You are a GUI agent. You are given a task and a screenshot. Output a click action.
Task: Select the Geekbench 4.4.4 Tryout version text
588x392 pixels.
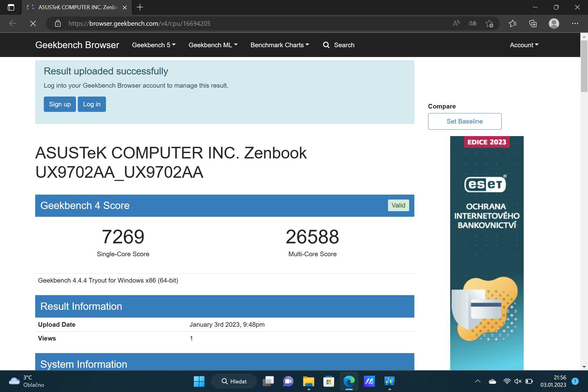click(108, 280)
